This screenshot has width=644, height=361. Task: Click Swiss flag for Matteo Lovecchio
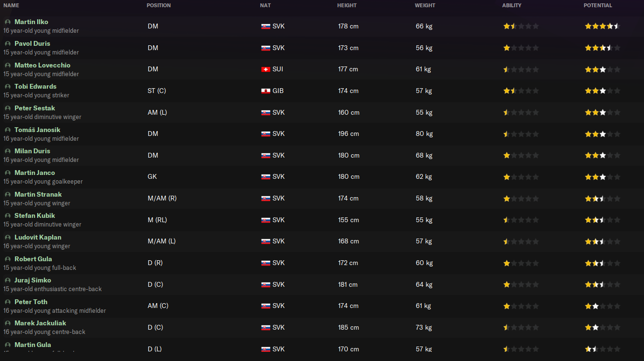coord(265,69)
